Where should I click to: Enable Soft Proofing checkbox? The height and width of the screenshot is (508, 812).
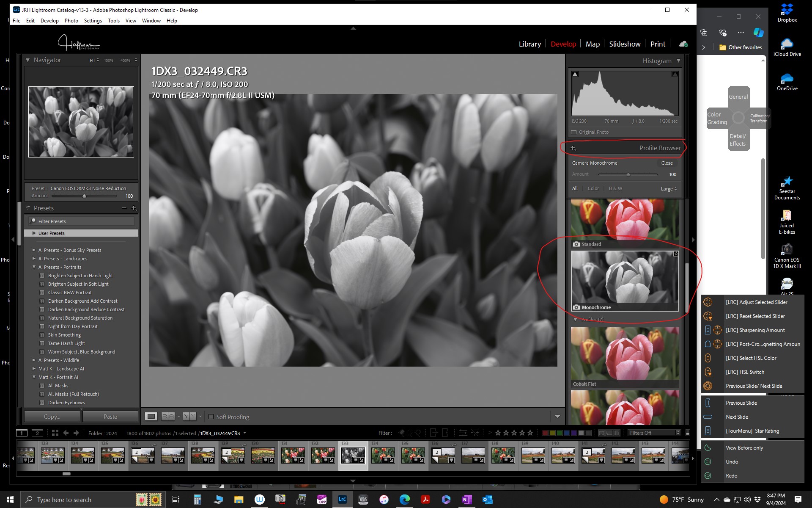tap(211, 417)
